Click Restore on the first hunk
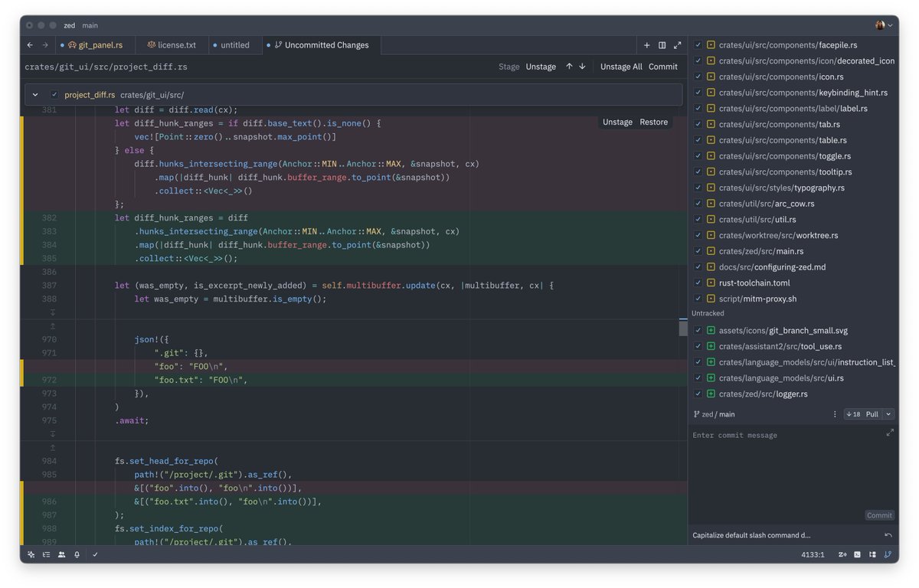The width and height of the screenshot is (919, 588). pyautogui.click(x=654, y=122)
